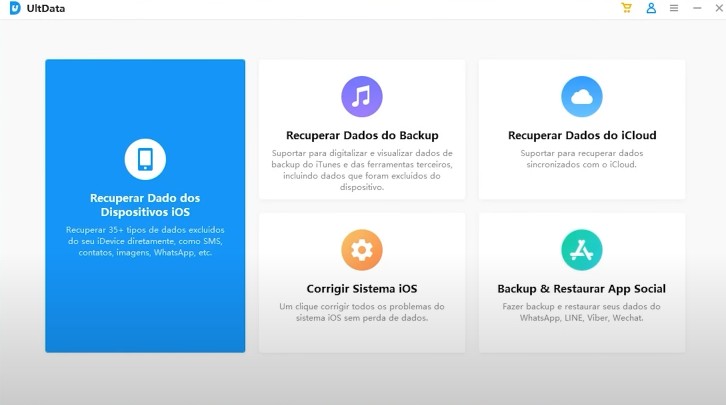
Task: Close the UltData window
Action: [720, 8]
